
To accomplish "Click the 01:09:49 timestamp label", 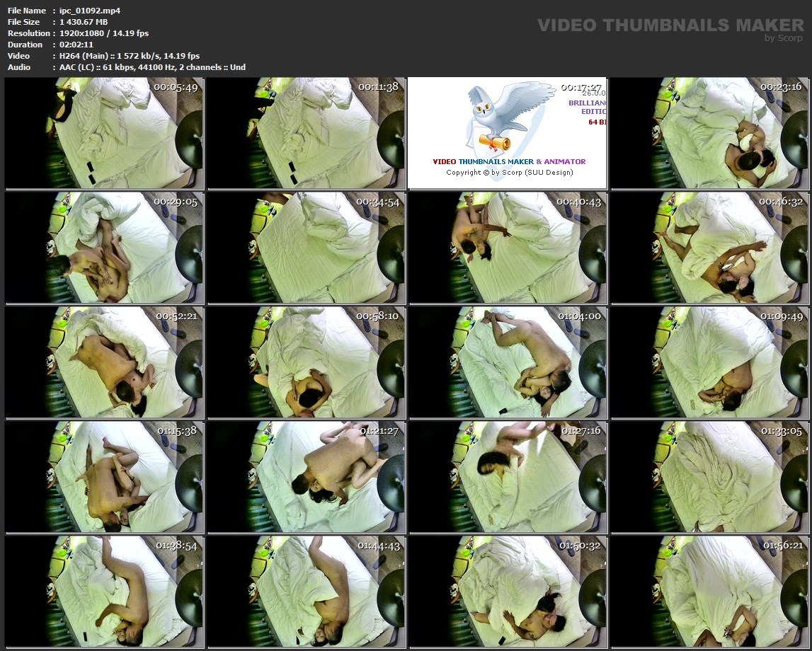I will tap(782, 316).
